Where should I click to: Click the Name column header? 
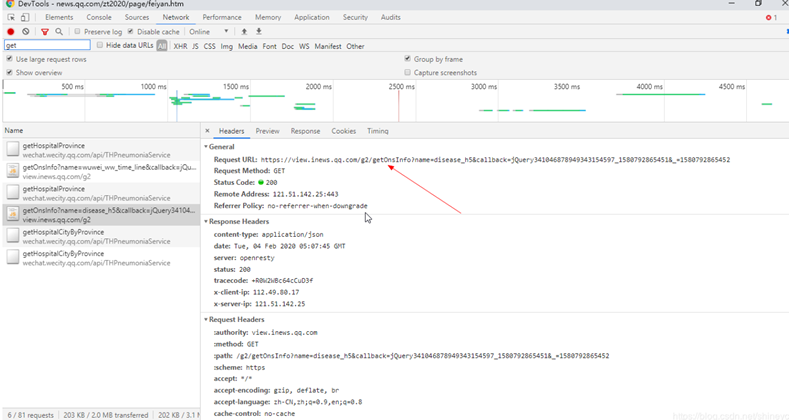coord(101,130)
